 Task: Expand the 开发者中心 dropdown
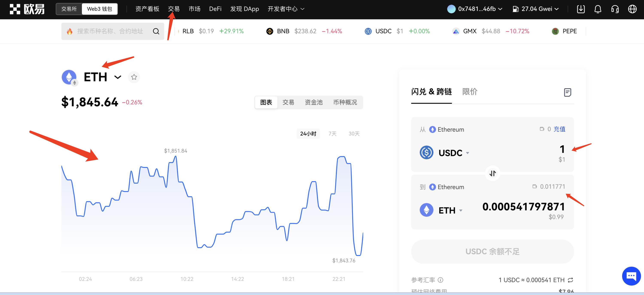point(286,9)
